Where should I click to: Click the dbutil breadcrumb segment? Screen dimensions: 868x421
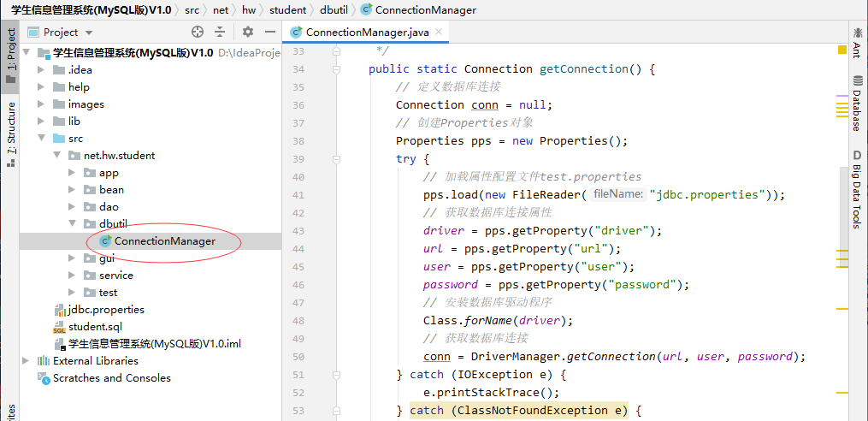click(334, 10)
